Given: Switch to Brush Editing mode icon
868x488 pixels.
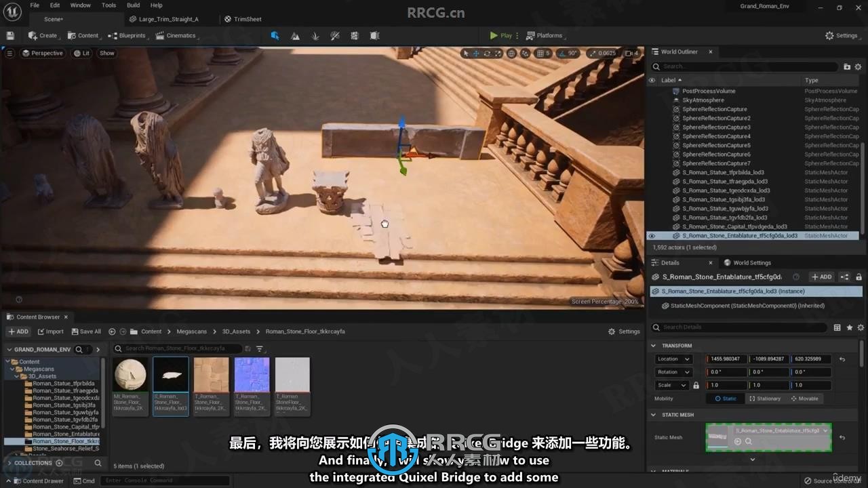Looking at the screenshot, I should [x=374, y=35].
